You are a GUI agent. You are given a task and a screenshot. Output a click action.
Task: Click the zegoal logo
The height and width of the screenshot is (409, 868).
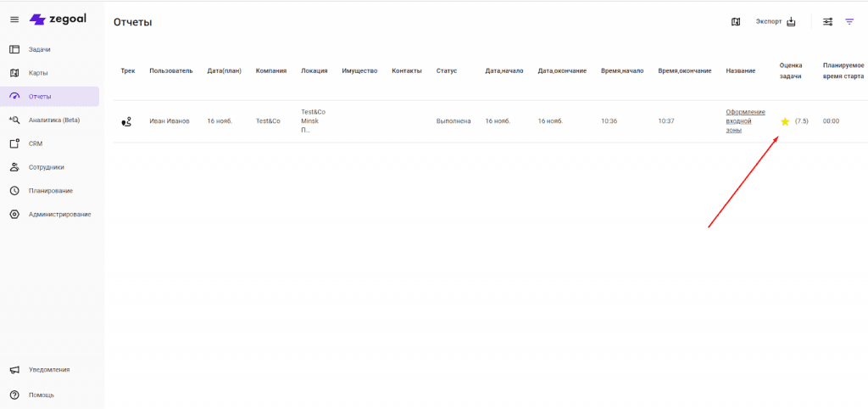pyautogui.click(x=58, y=20)
